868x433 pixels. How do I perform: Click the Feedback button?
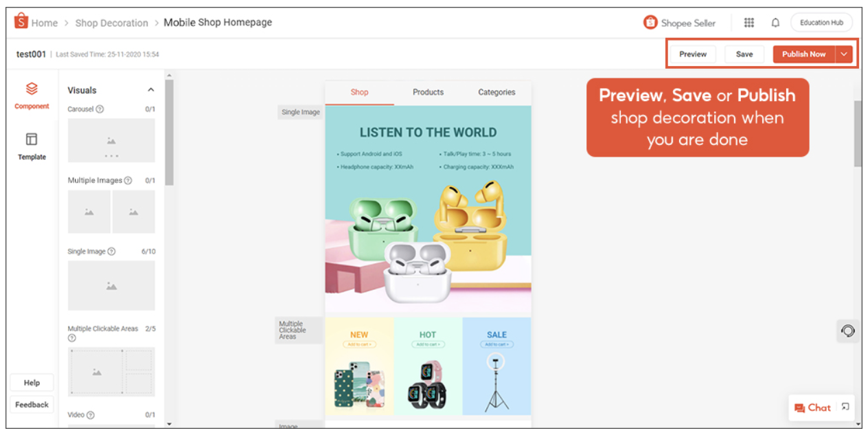(x=32, y=405)
